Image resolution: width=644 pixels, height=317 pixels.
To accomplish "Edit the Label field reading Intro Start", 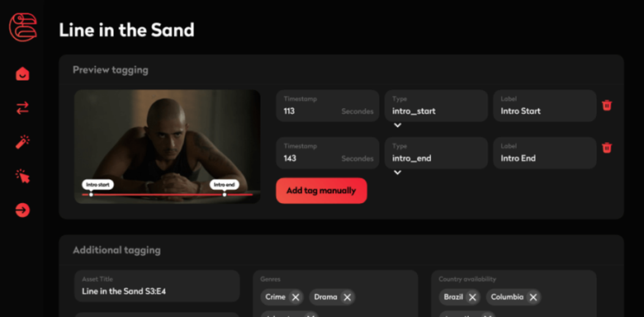I will [x=545, y=106].
